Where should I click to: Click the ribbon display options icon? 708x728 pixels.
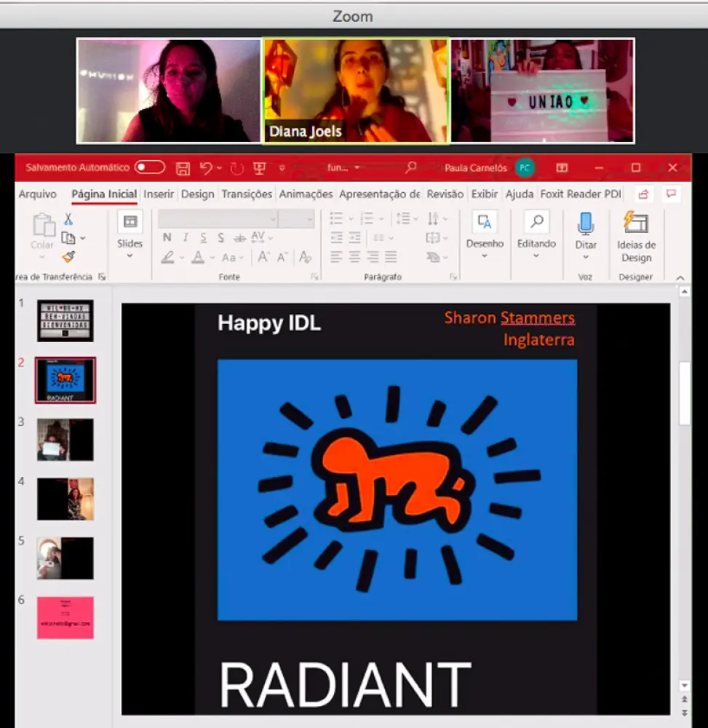[562, 167]
